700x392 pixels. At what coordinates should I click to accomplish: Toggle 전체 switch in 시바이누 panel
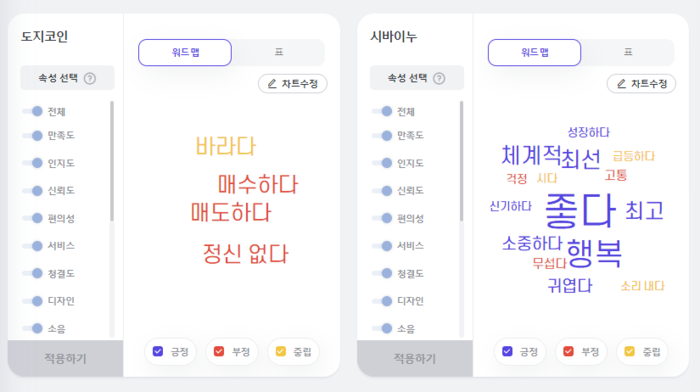(382, 111)
